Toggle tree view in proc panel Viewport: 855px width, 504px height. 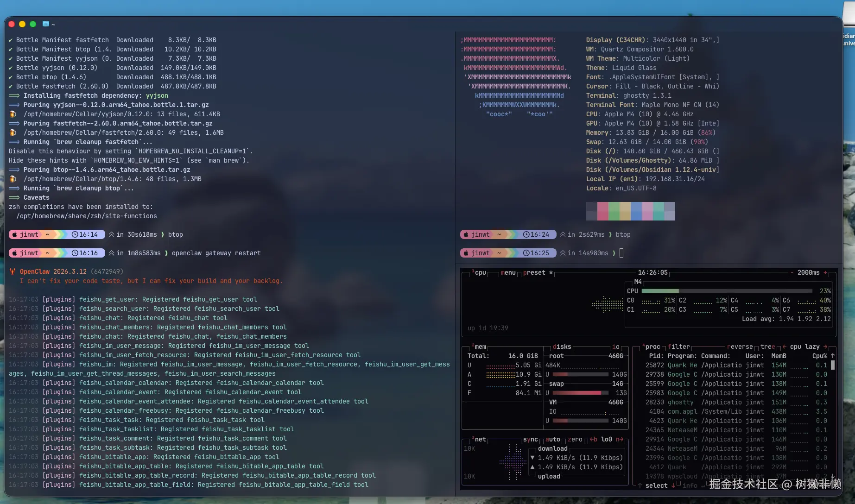point(767,347)
